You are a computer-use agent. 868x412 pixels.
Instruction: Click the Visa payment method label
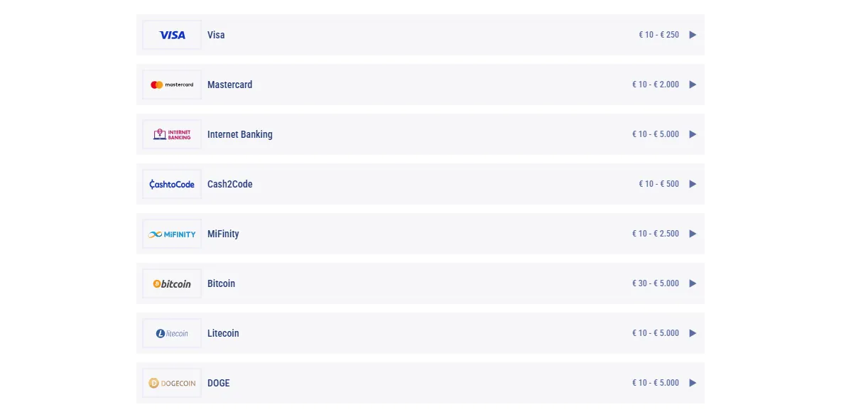(x=216, y=35)
